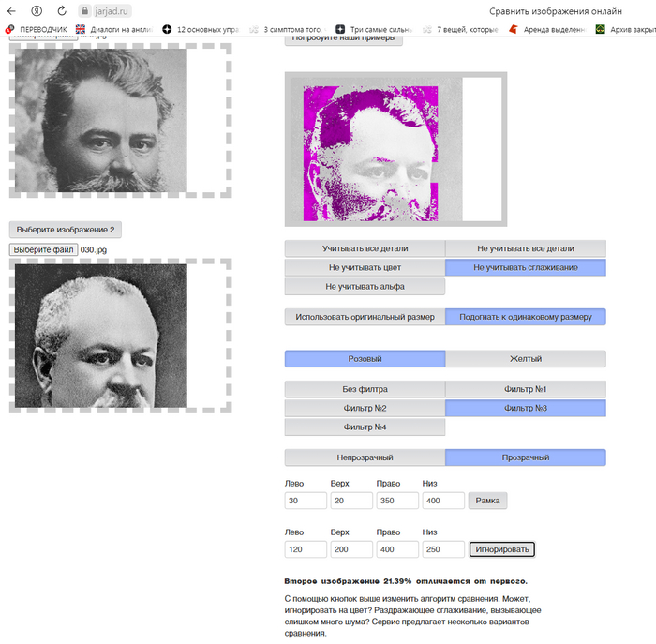Select 'Прозрачный' mode
Viewport: 656px width, 644px height.
click(x=526, y=457)
